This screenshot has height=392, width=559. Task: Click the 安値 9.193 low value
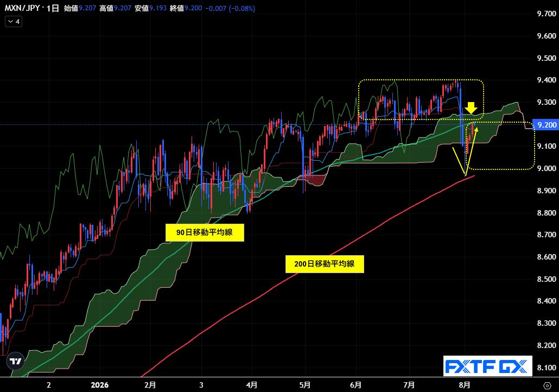click(150, 8)
